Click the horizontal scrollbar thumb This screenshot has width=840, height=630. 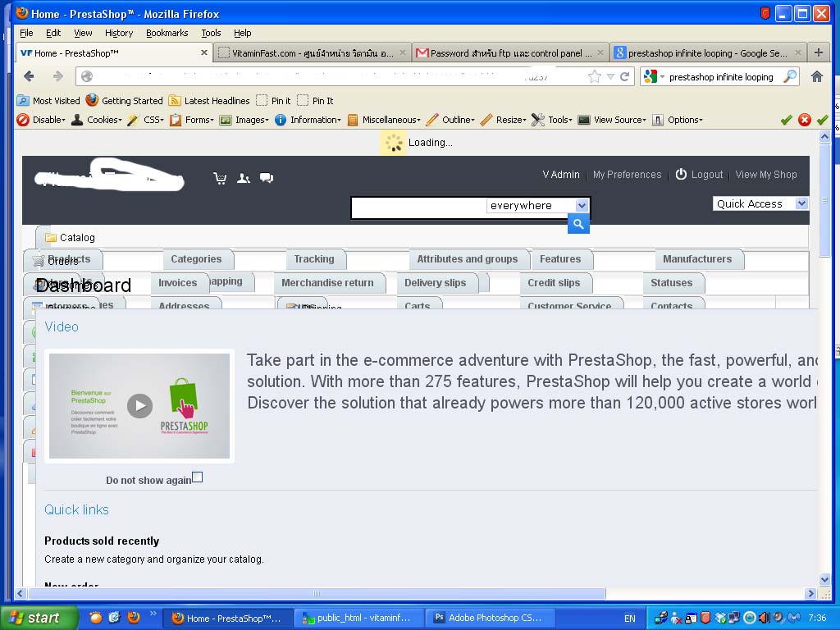pos(317,593)
